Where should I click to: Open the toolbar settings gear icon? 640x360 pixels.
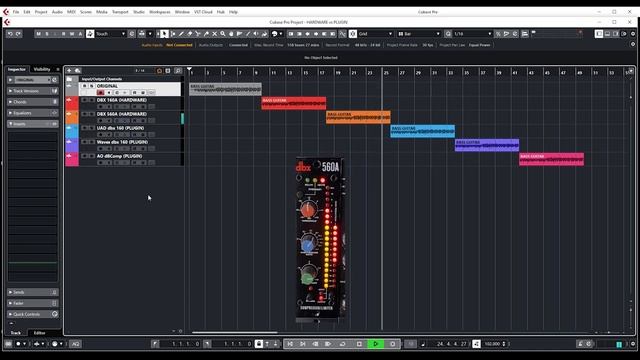(x=633, y=34)
